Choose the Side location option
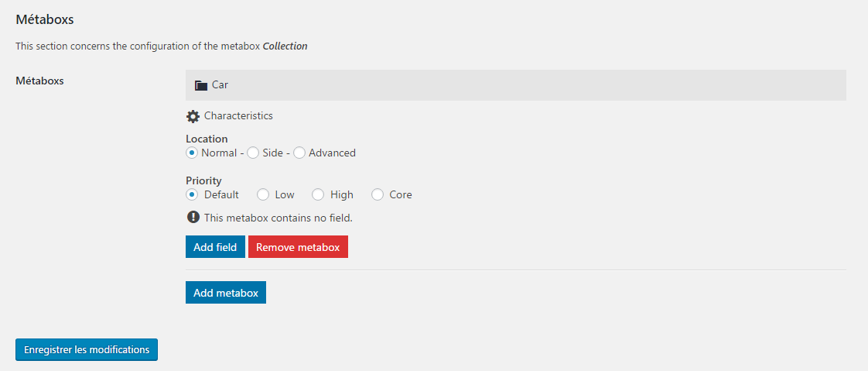 click(252, 153)
